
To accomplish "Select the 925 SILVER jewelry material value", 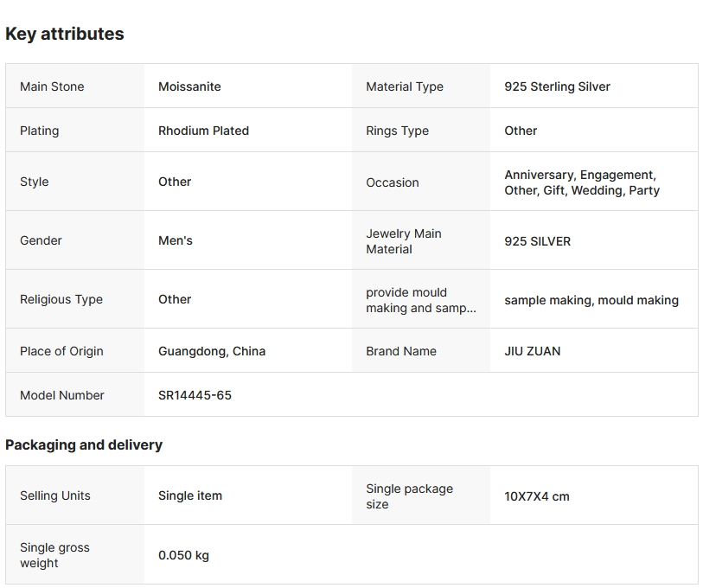I will (537, 241).
